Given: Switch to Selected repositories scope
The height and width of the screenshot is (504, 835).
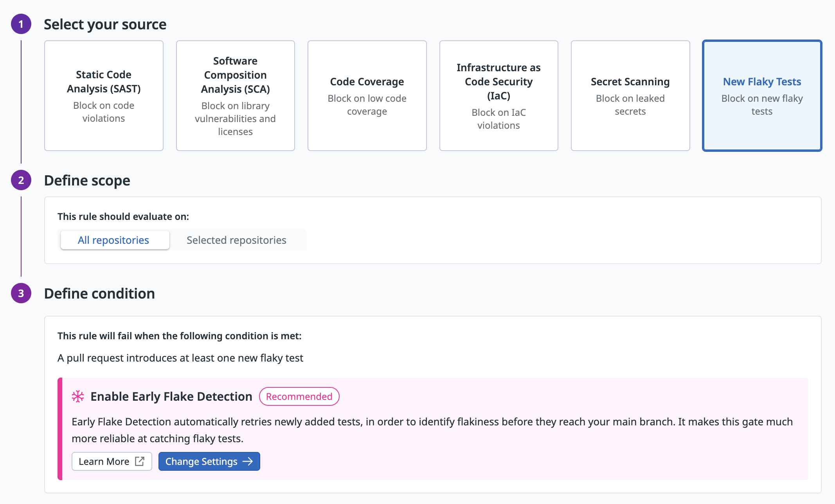Looking at the screenshot, I should [x=236, y=240].
